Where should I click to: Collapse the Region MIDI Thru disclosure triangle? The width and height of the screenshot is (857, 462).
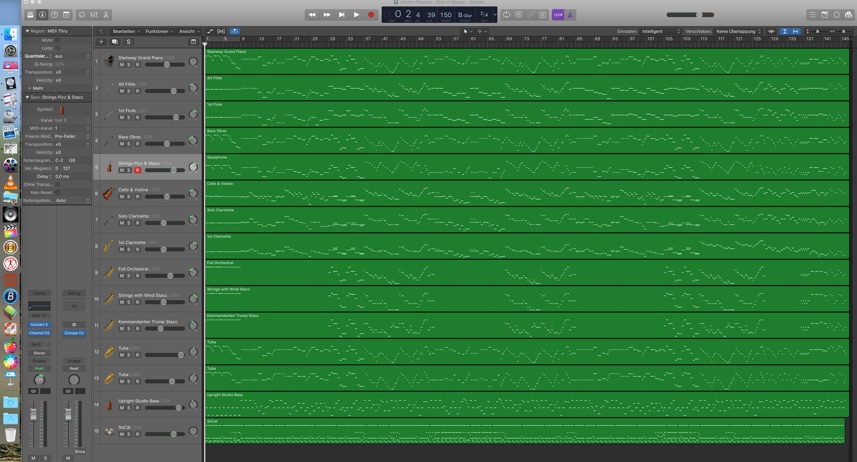27,31
